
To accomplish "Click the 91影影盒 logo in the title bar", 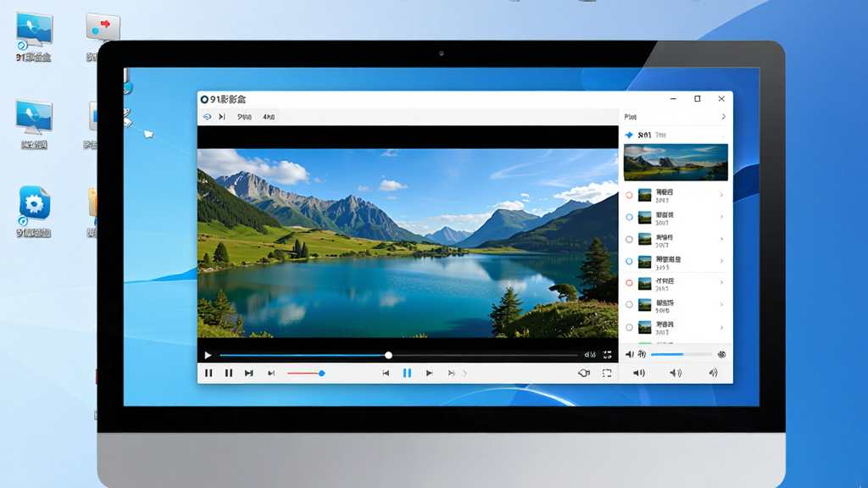I will tap(204, 100).
